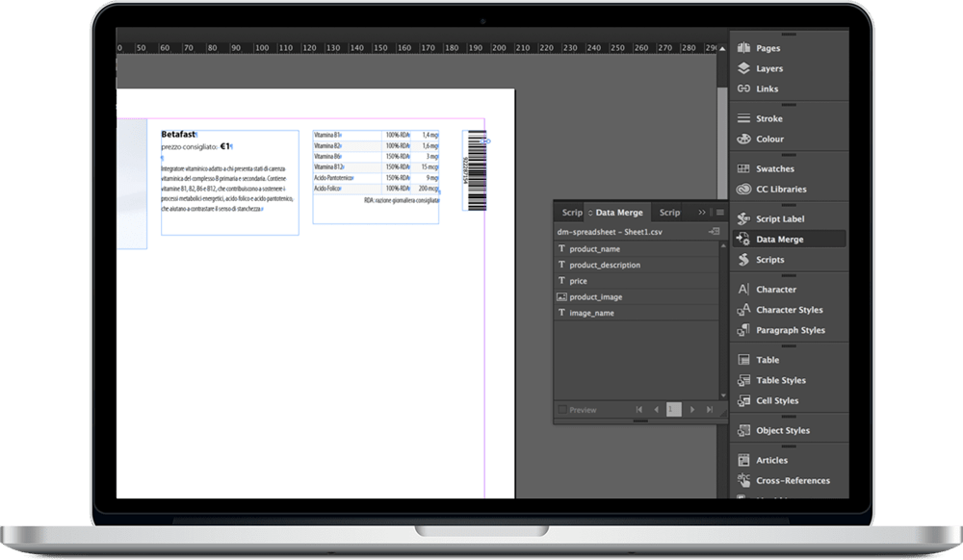Click the Data Merge list scroll-up arrow
This screenshot has width=963, height=560.
[723, 245]
